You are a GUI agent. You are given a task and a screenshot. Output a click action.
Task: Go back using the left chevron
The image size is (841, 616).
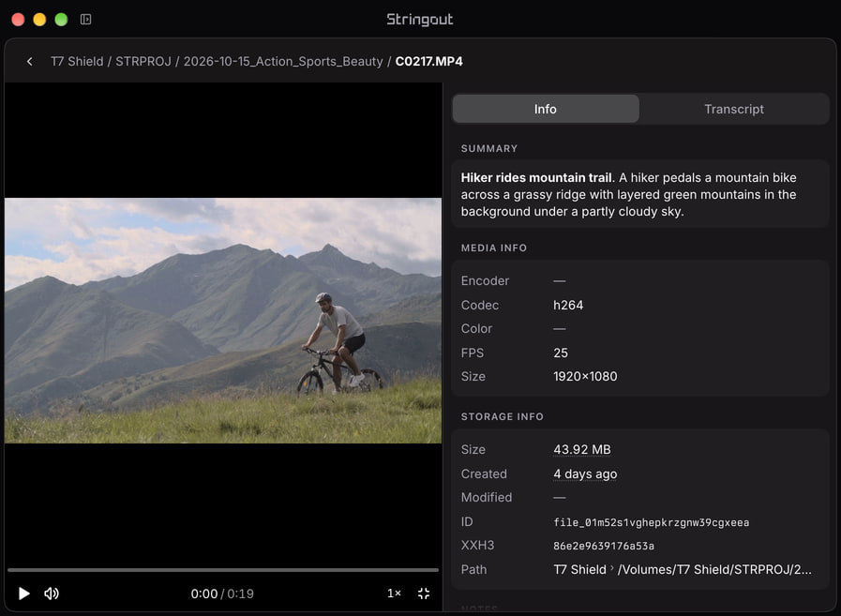coord(29,62)
